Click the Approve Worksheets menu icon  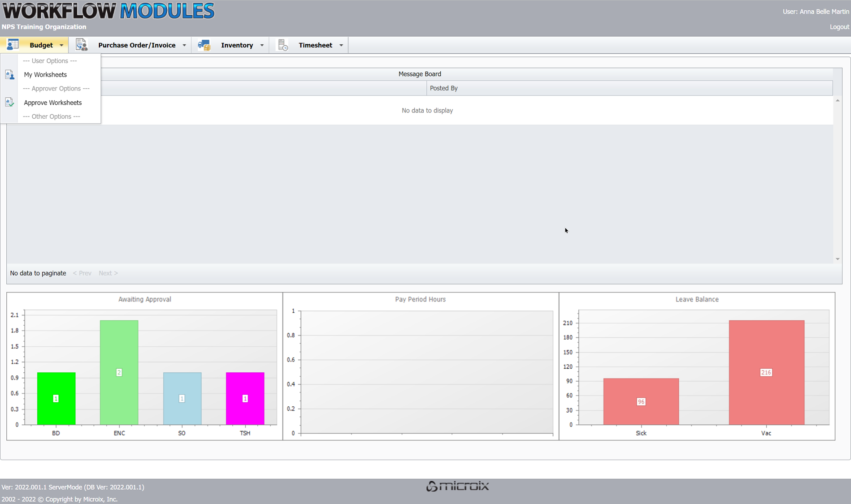(9, 103)
